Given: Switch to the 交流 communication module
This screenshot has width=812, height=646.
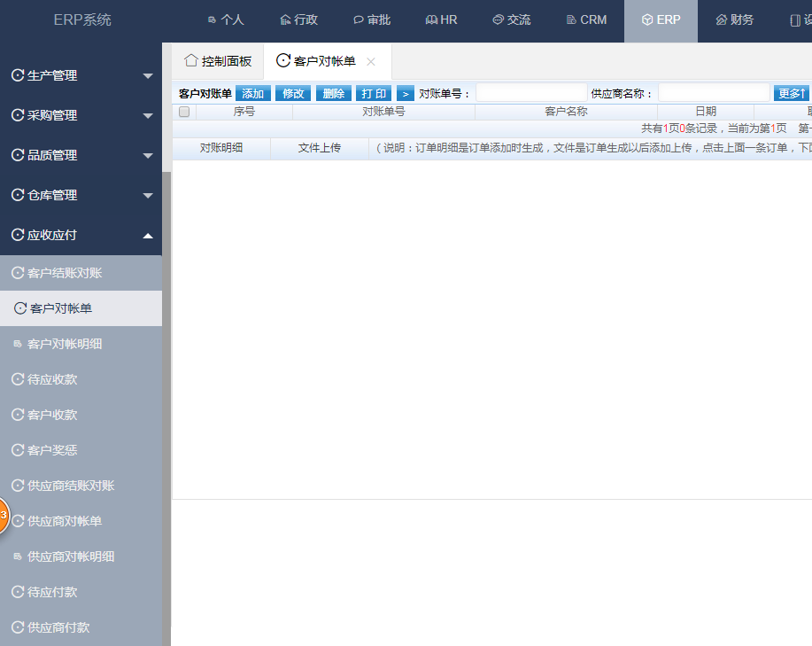Looking at the screenshot, I should pyautogui.click(x=511, y=19).
